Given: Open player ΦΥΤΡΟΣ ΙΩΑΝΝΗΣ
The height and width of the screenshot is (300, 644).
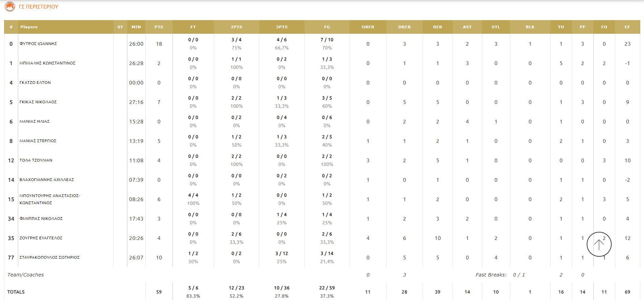Looking at the screenshot, I should coord(38,44).
